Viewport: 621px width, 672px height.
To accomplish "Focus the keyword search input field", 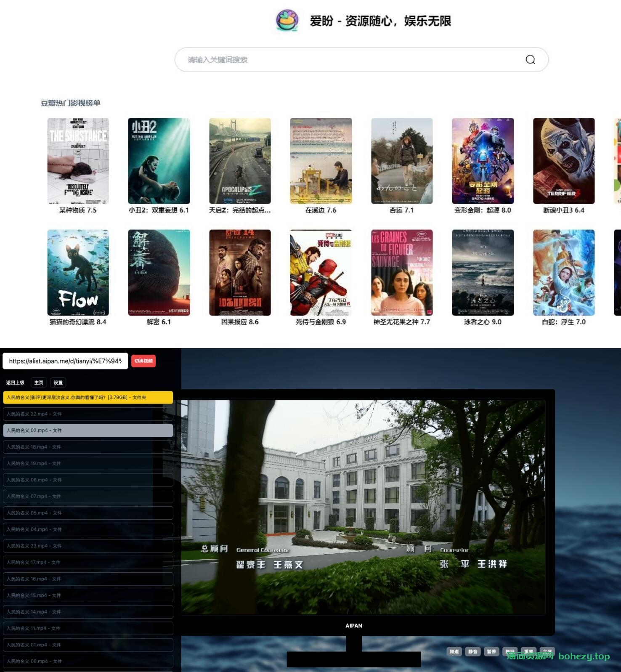I will (361, 60).
